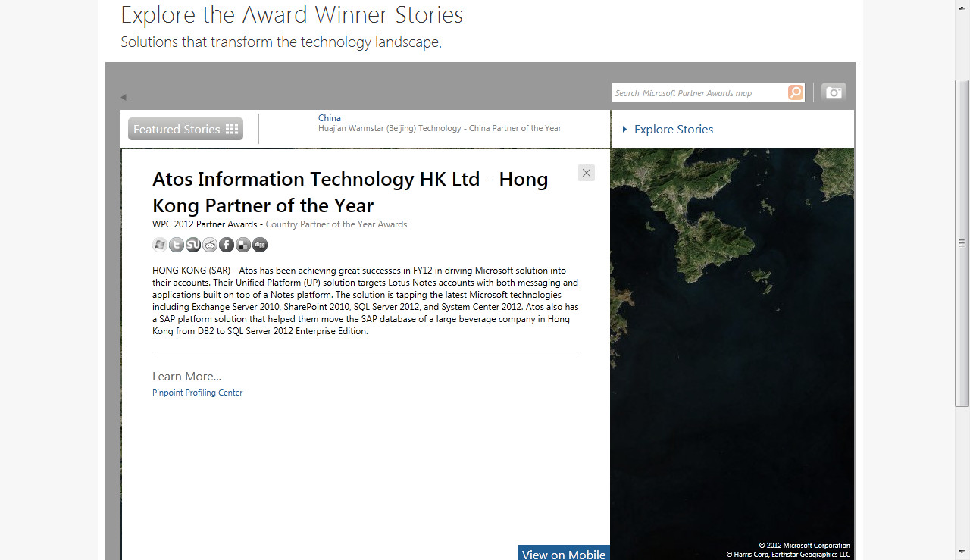The height and width of the screenshot is (560, 970).
Task: Share story on Facebook
Action: [227, 245]
